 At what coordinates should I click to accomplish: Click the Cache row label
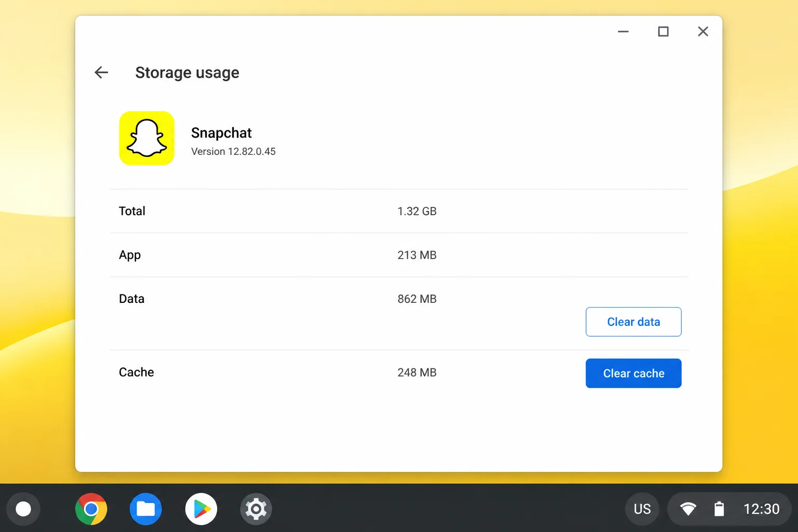pyautogui.click(x=136, y=372)
